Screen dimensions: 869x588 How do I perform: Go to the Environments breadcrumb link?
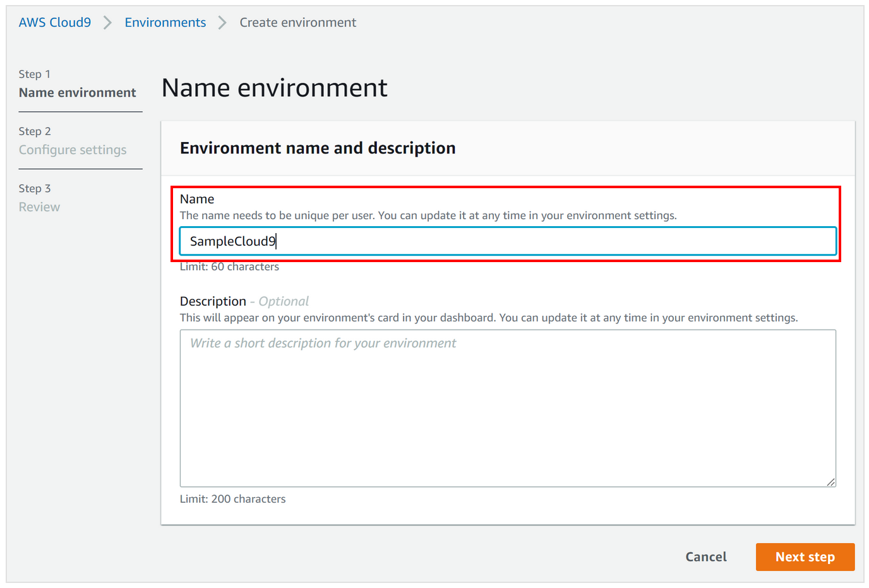165,22
